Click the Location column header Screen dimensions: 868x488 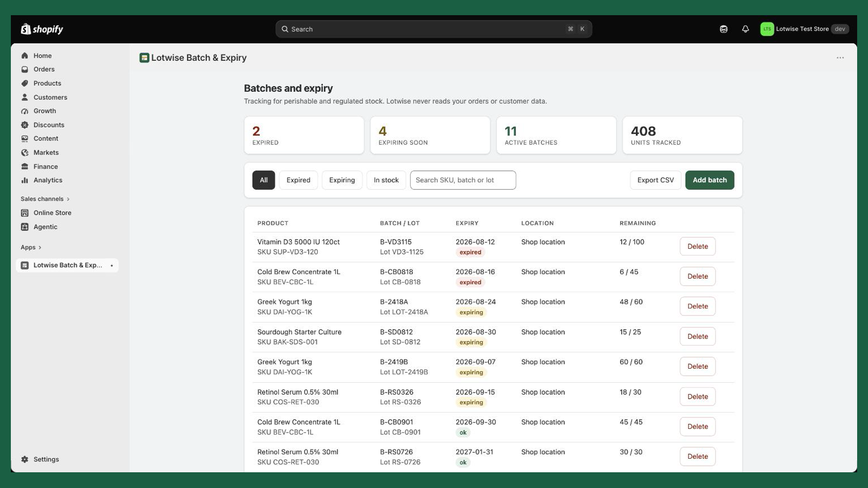click(x=538, y=223)
